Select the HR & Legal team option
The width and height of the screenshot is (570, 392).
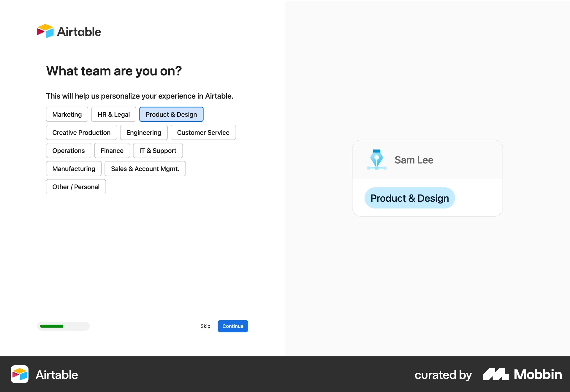[113, 114]
